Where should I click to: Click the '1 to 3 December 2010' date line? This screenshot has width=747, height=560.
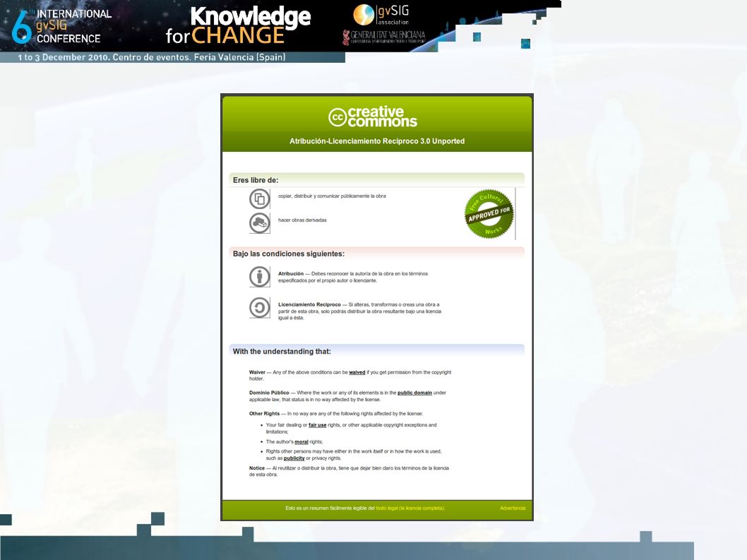pyautogui.click(x=152, y=57)
